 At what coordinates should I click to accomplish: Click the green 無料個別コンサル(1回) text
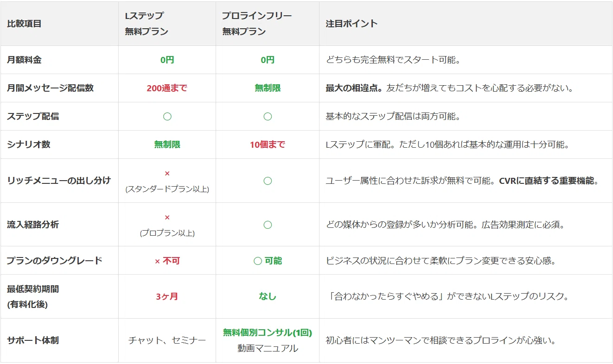[x=268, y=333]
